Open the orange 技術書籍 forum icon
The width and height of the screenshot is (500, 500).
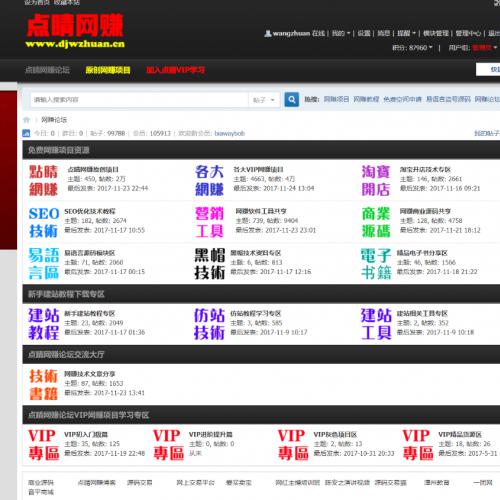point(44,385)
